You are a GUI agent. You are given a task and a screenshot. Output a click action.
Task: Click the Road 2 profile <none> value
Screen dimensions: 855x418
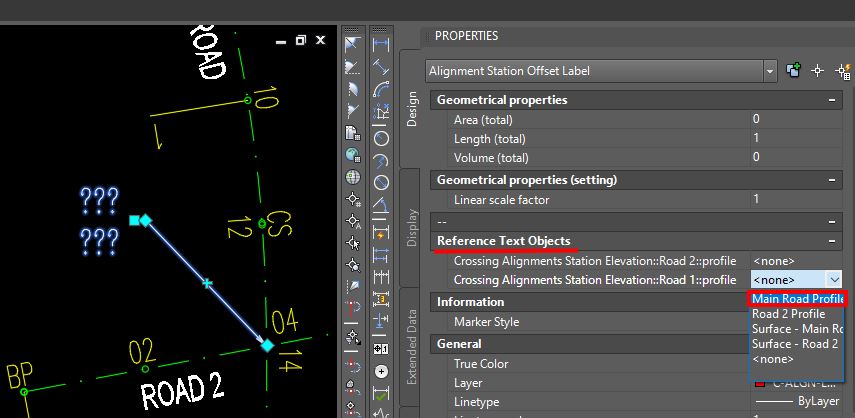(796, 261)
